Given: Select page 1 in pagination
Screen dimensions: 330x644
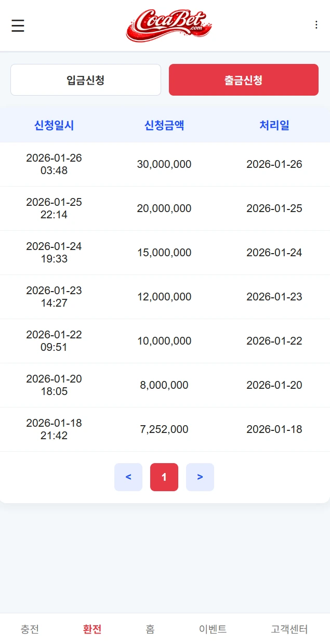Looking at the screenshot, I should point(164,477).
